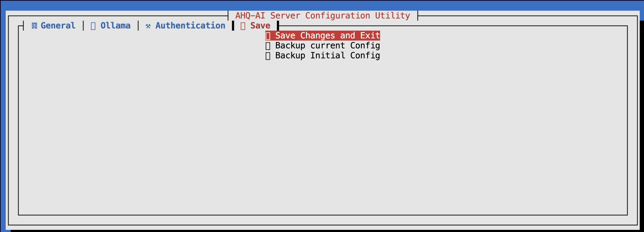Select the Save tab label
The width and height of the screenshot is (644, 232).
click(260, 26)
